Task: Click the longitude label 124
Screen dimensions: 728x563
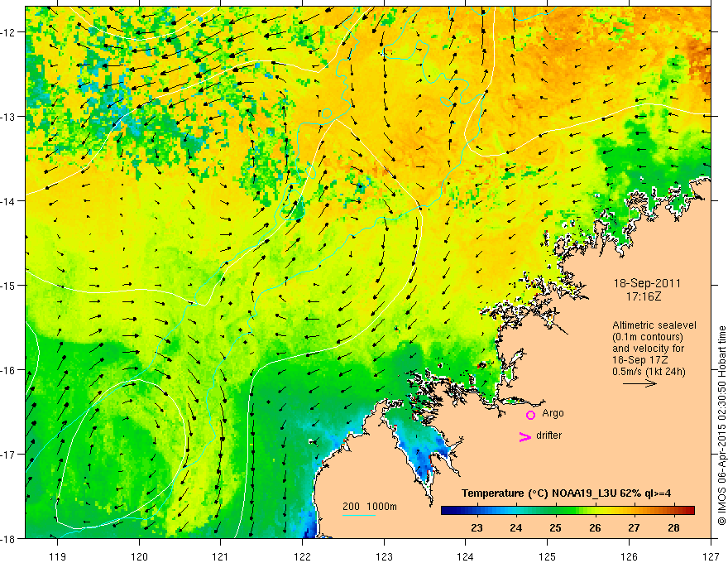Action: click(x=466, y=556)
